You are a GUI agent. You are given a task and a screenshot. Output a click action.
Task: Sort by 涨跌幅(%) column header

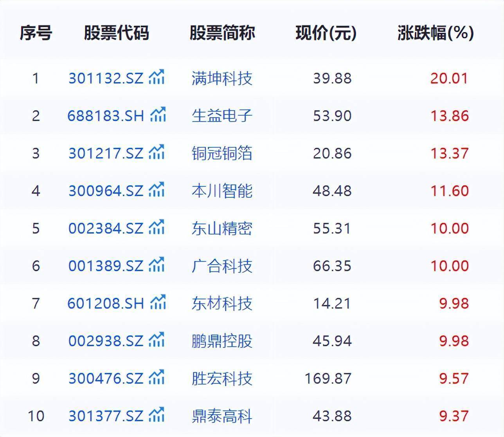click(436, 33)
